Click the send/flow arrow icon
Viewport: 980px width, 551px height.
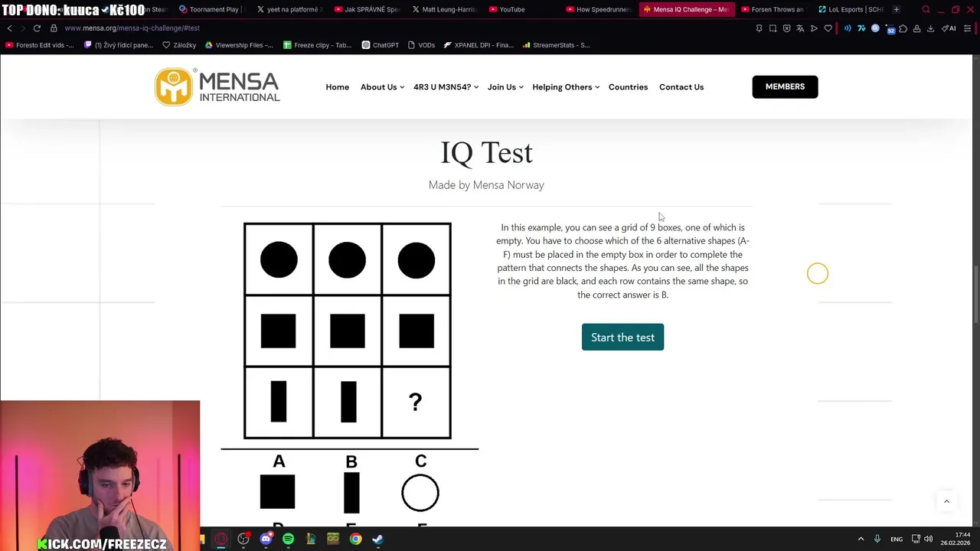[814, 28]
